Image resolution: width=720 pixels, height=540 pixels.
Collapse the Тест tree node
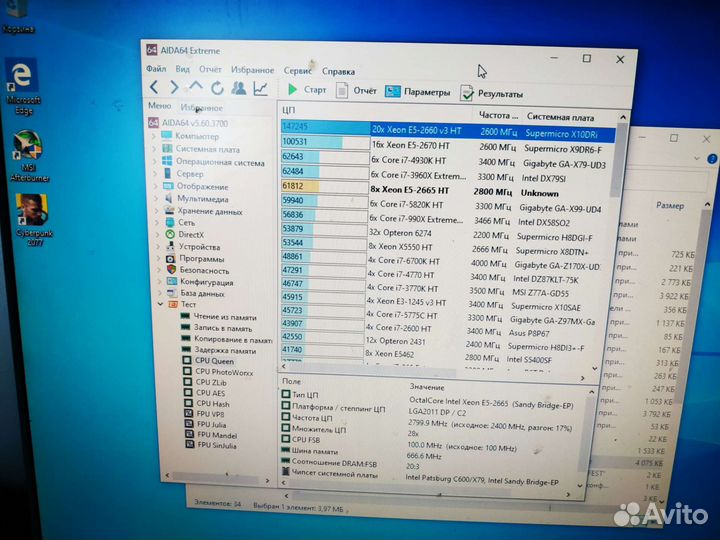pyautogui.click(x=161, y=304)
